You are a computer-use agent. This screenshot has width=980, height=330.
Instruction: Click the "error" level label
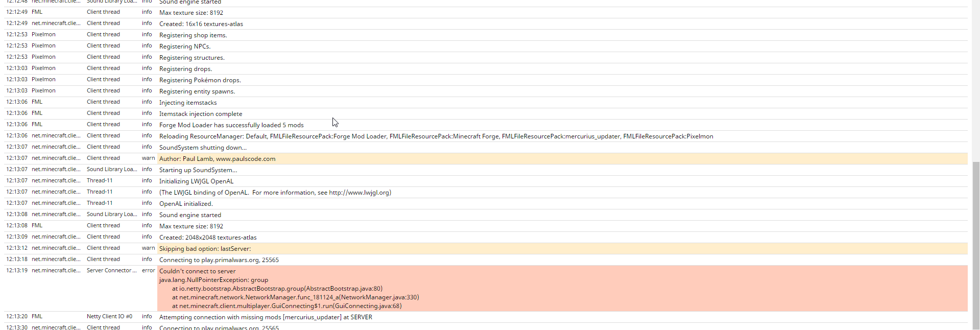tap(148, 271)
